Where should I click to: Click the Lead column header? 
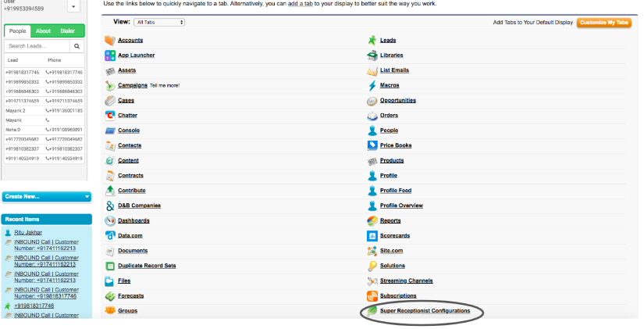[12, 60]
